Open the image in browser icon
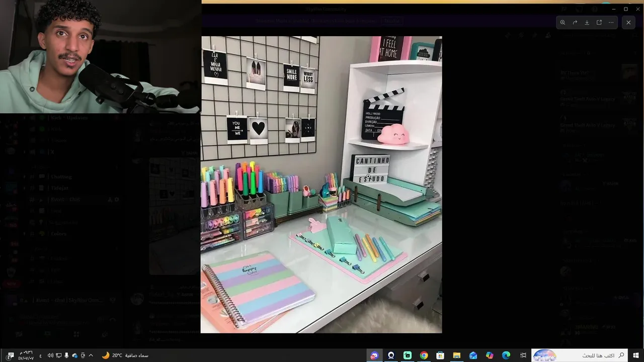Screen dimensions: 644x362 (599, 22)
